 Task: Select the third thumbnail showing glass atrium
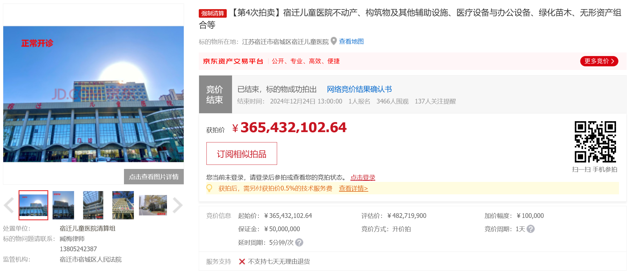pyautogui.click(x=93, y=205)
